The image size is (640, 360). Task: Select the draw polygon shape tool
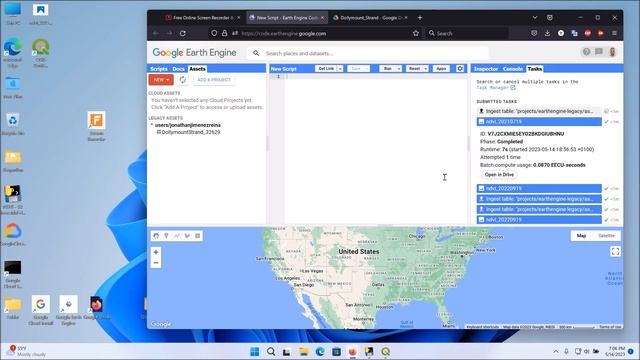pos(187,236)
